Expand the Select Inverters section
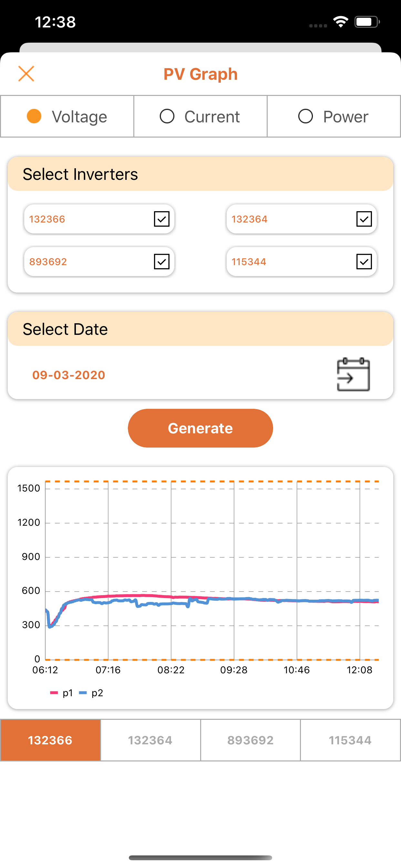 200,174
